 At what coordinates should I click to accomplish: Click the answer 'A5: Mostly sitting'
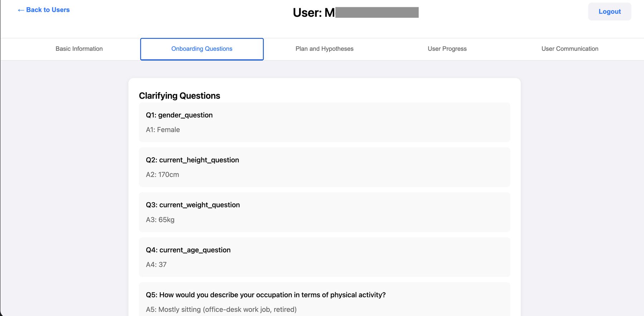click(221, 310)
